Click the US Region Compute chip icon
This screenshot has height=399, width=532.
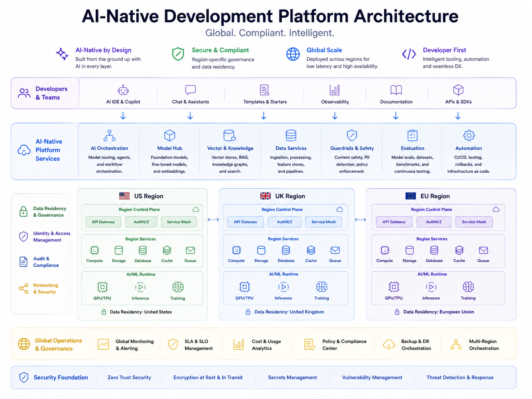click(x=94, y=251)
